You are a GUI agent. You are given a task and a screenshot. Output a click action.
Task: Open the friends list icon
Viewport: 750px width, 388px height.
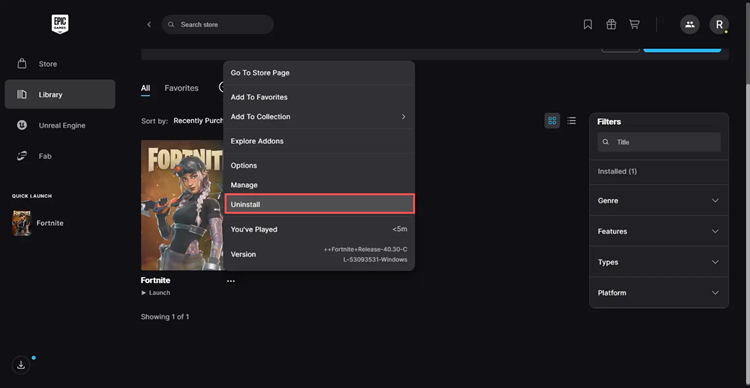(690, 24)
